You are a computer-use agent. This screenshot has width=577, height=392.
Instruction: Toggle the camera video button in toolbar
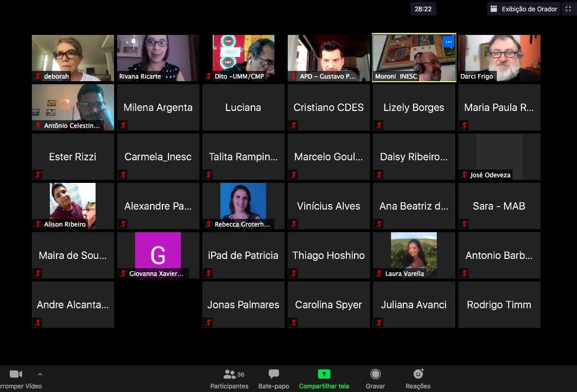coord(16,375)
